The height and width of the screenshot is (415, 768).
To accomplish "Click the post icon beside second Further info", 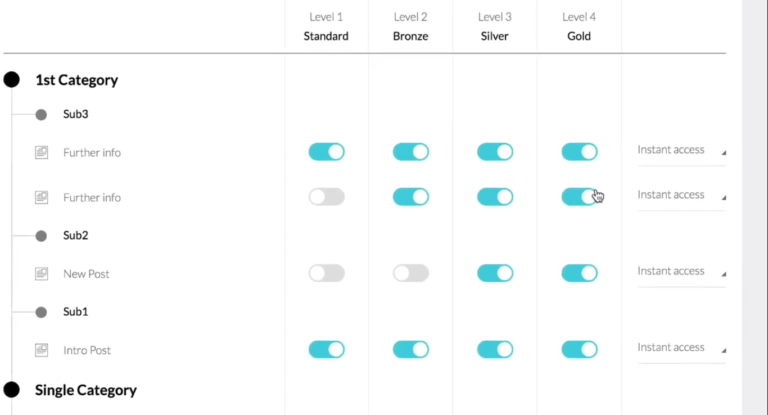I will point(41,198).
